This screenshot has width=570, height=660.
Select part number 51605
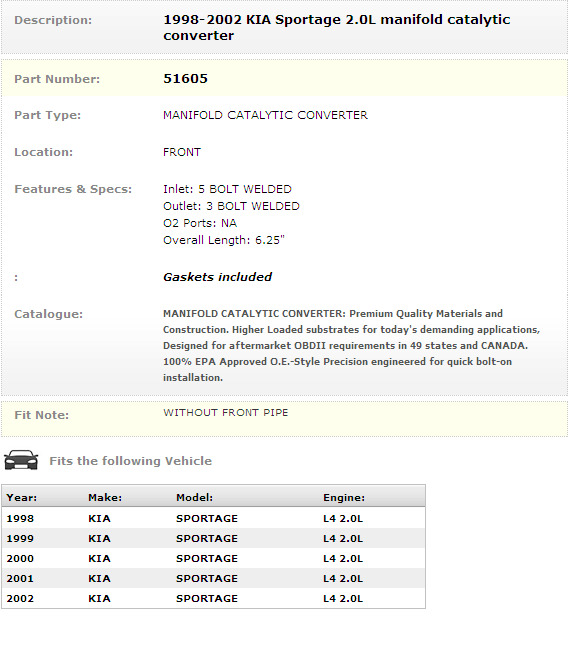(x=185, y=79)
